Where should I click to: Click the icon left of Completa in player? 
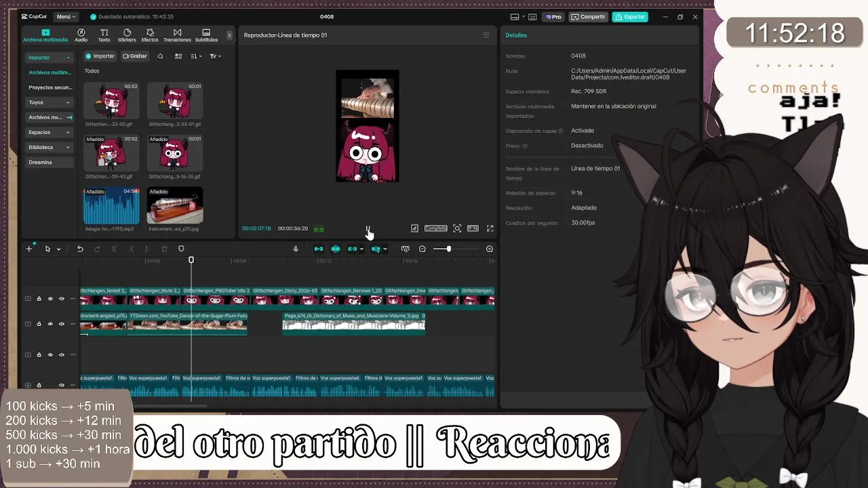(415, 228)
